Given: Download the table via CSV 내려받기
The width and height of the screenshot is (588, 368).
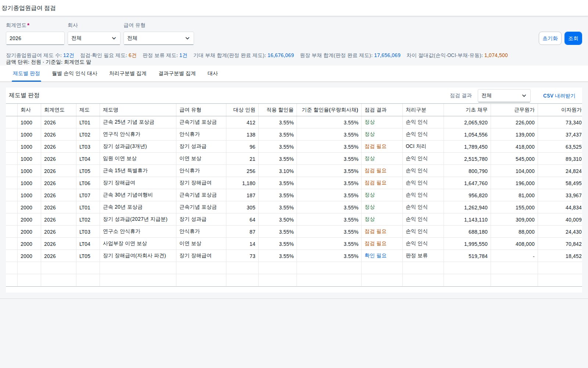Looking at the screenshot, I should tap(559, 96).
